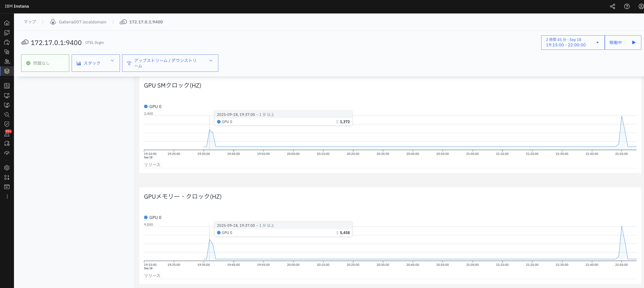The image size is (644, 288).
Task: Open the Settings gear icon
Action: (x=7, y=167)
